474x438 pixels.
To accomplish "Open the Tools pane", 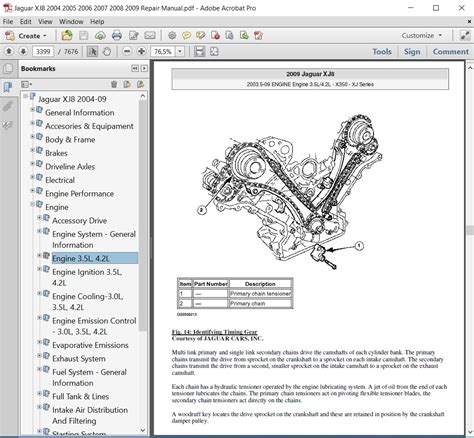I will click(x=382, y=52).
